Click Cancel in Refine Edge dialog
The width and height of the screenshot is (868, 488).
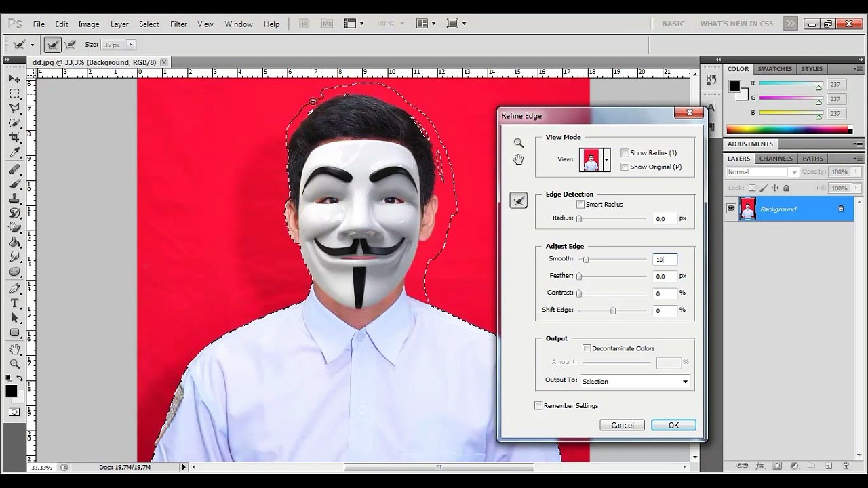623,425
